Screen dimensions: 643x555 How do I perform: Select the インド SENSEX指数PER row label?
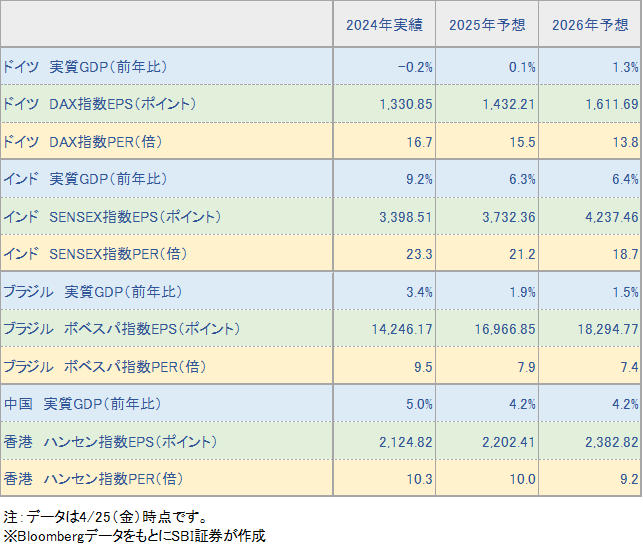pos(107,254)
